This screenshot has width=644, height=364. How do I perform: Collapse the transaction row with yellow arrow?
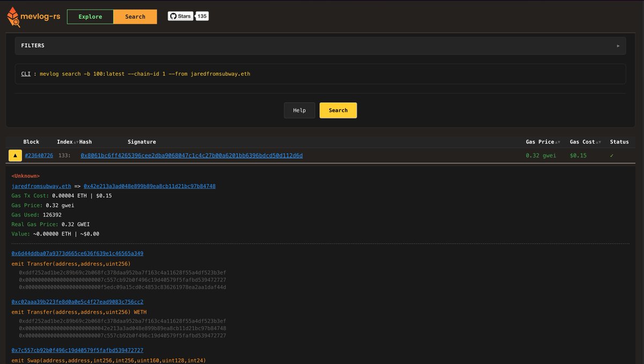click(15, 156)
